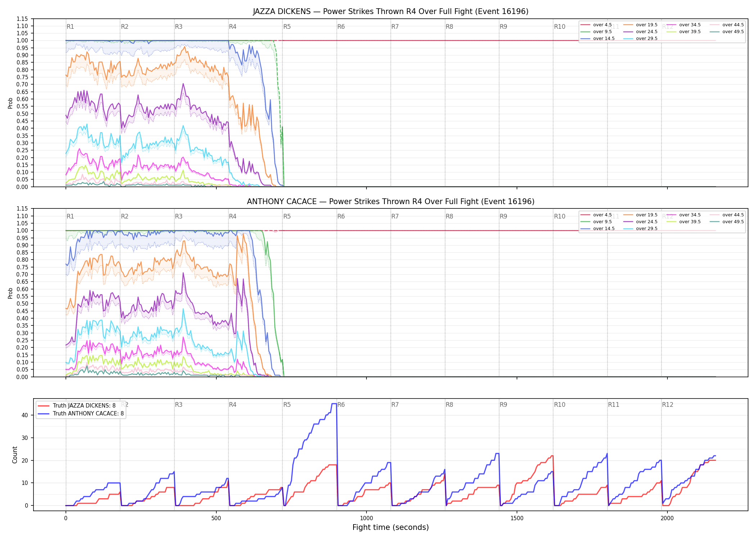Click the '0.50' y tick in Dickens chart
The width and height of the screenshot is (756, 540).
(22, 114)
